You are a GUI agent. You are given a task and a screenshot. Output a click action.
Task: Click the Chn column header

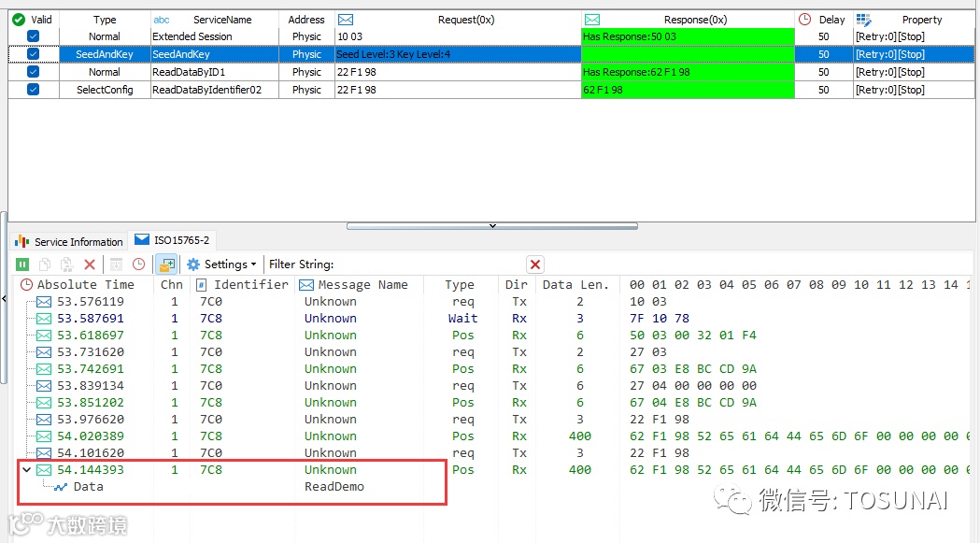pyautogui.click(x=172, y=285)
